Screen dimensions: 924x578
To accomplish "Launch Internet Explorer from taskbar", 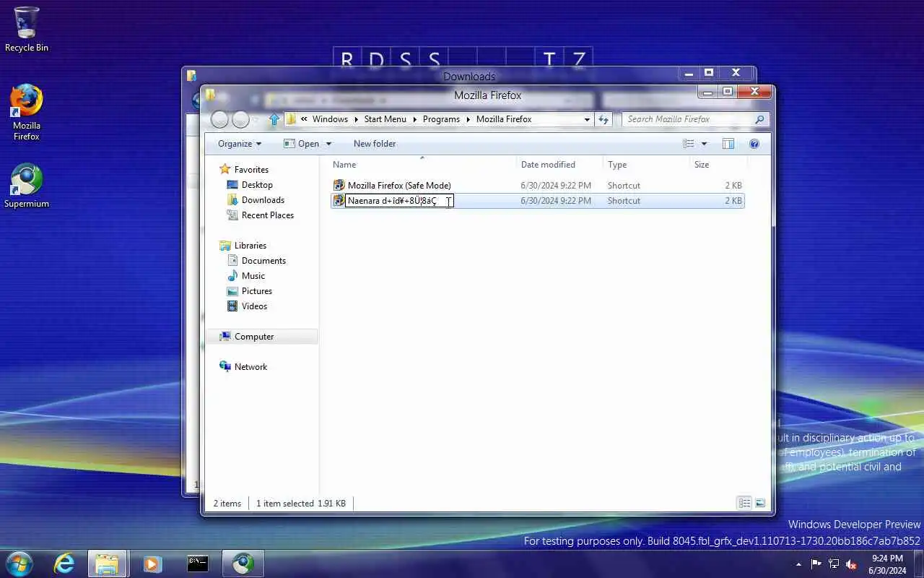I will point(64,564).
